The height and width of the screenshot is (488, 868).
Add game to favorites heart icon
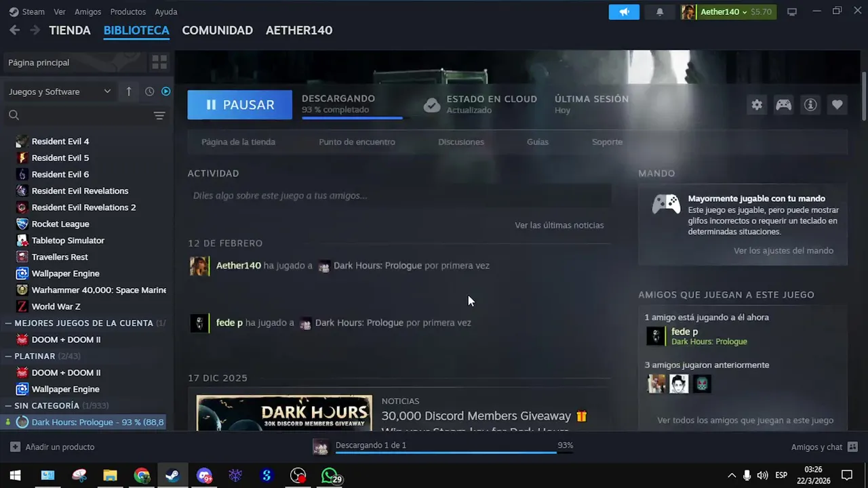[x=837, y=105]
